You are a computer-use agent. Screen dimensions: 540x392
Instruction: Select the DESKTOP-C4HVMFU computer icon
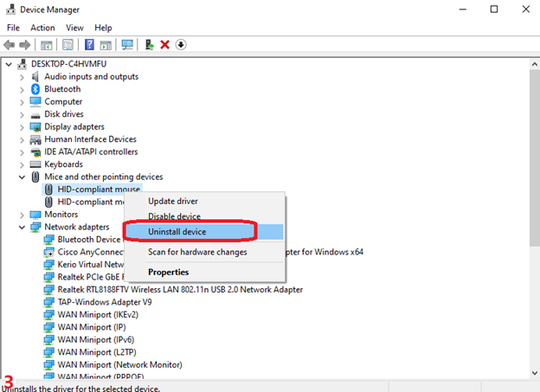[x=22, y=64]
